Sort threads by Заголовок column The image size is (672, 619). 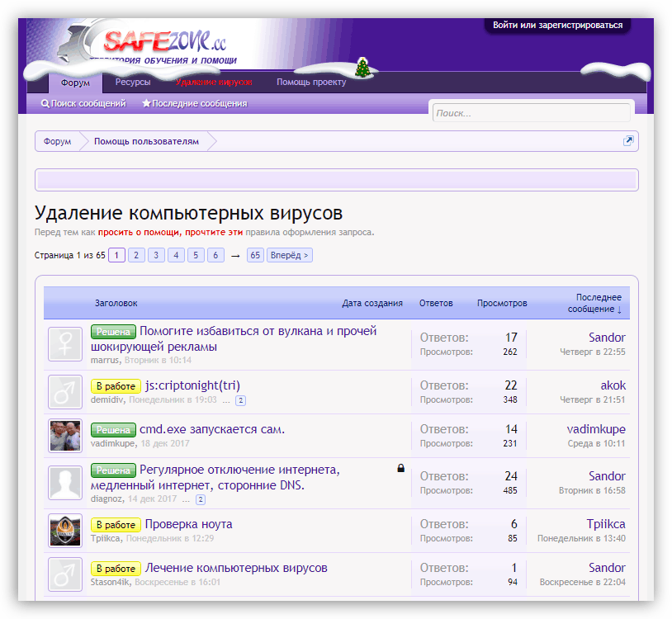116,303
